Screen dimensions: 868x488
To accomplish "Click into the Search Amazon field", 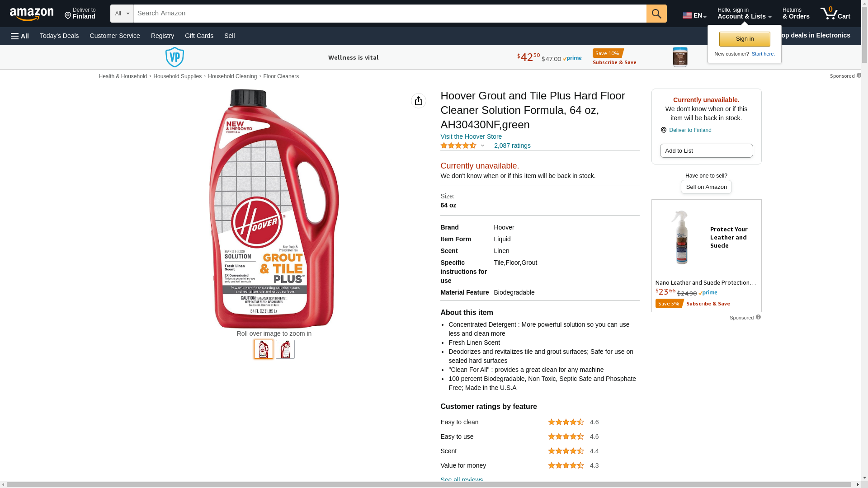I will point(390,14).
